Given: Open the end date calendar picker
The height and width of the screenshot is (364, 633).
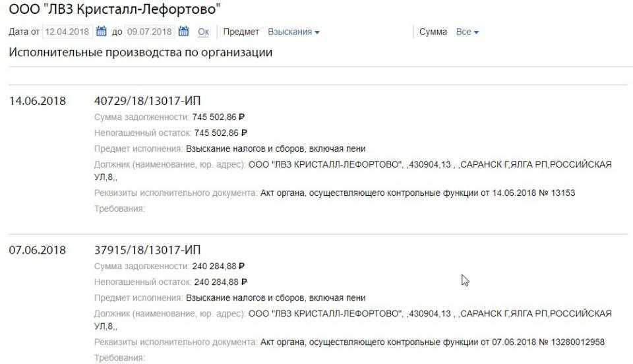Looking at the screenshot, I should (184, 32).
